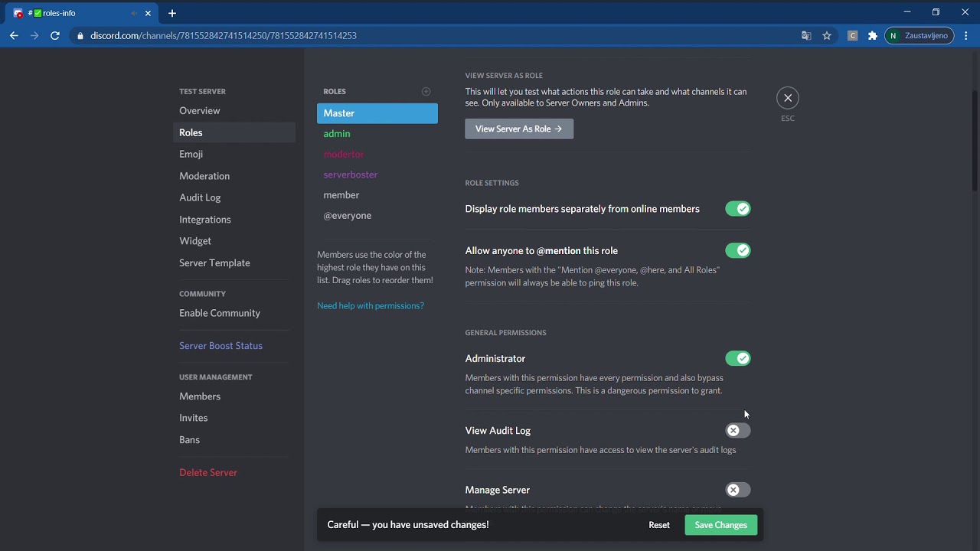Close settings with the ESC X icon
Image resolution: width=980 pixels, height=551 pixels.
(787, 98)
